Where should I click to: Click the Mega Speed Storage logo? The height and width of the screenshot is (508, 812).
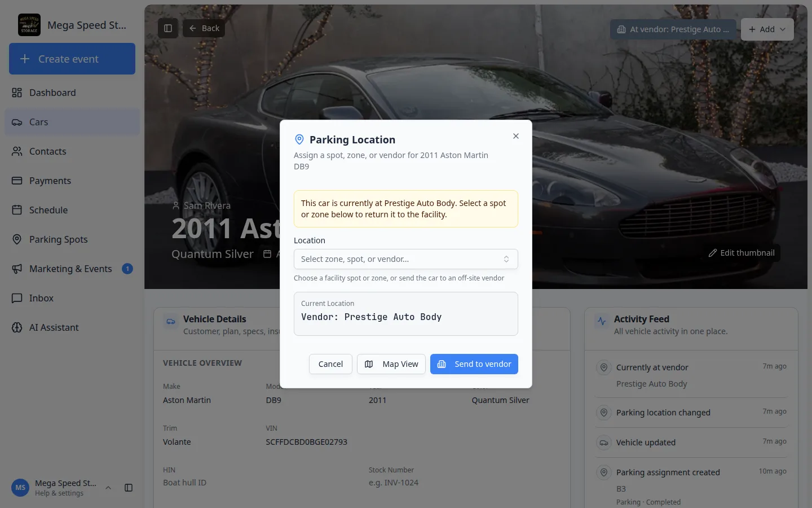pos(29,25)
